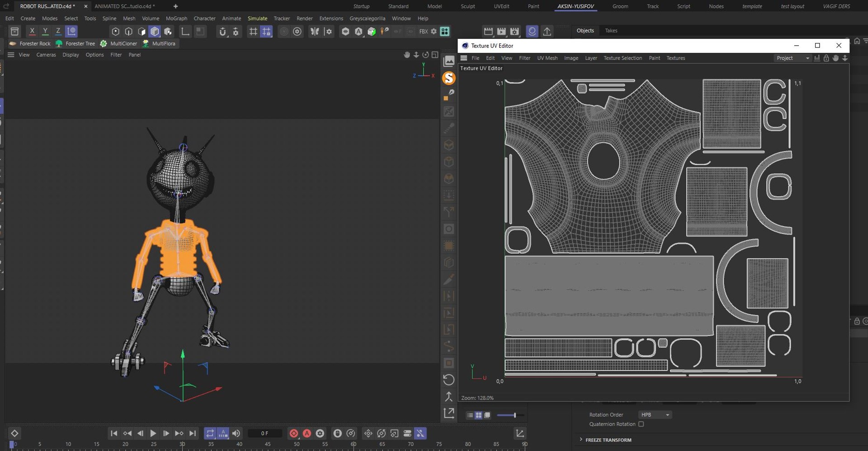
Task: Open Forester Tree plugin
Action: click(75, 43)
